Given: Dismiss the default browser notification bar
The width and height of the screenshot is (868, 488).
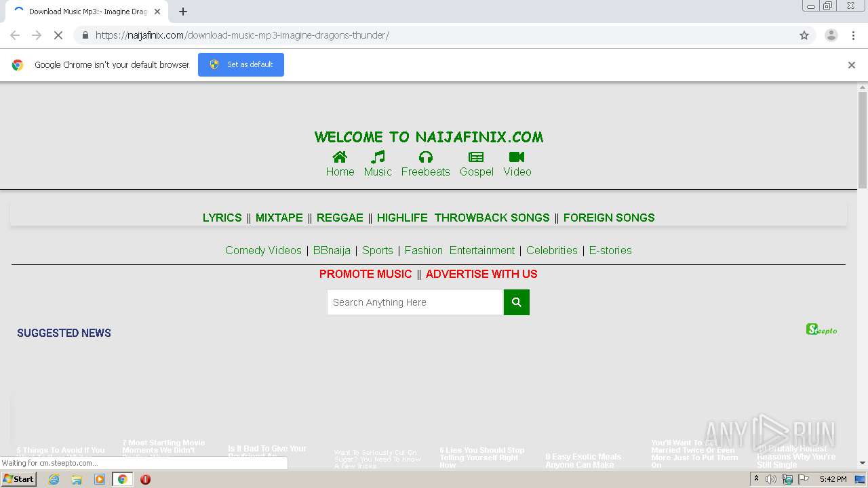Looking at the screenshot, I should (x=852, y=65).
